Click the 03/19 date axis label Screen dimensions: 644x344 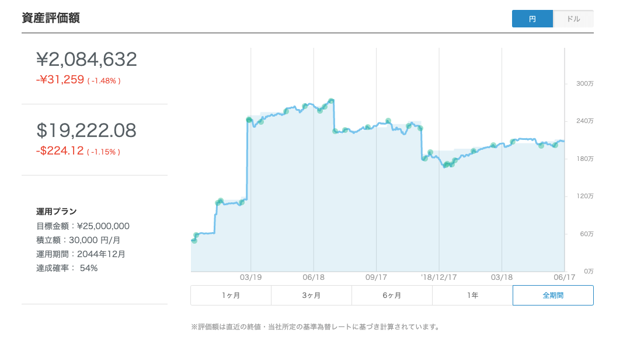(x=250, y=278)
